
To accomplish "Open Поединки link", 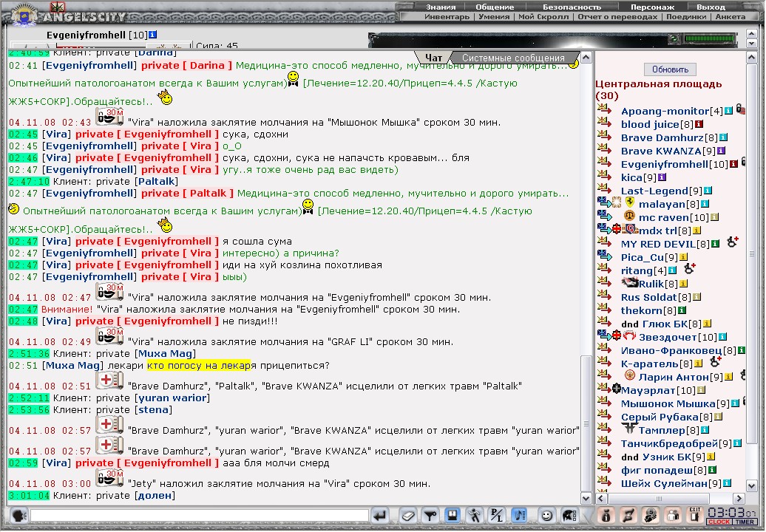I will click(686, 16).
